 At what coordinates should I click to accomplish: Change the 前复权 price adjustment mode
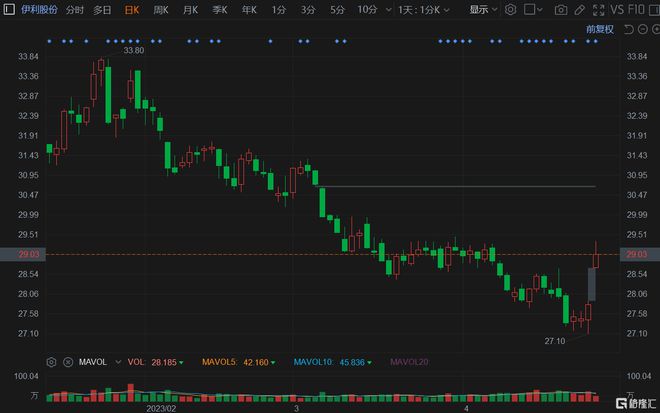click(x=600, y=29)
